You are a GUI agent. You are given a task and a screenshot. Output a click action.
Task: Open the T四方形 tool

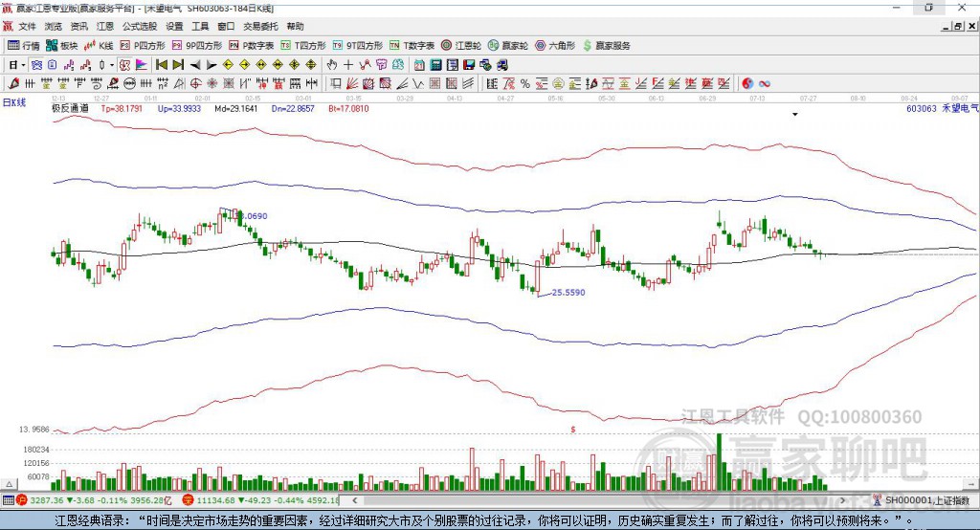tap(303, 46)
